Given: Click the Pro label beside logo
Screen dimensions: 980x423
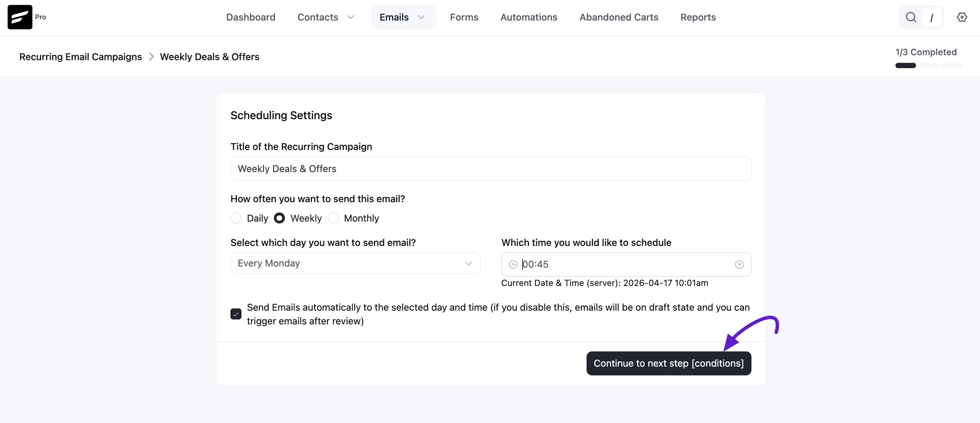Looking at the screenshot, I should pos(40,17).
